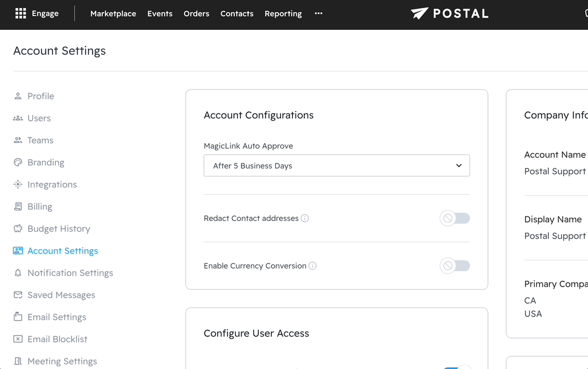Open the Users settings page
The height and width of the screenshot is (369, 588).
click(39, 118)
